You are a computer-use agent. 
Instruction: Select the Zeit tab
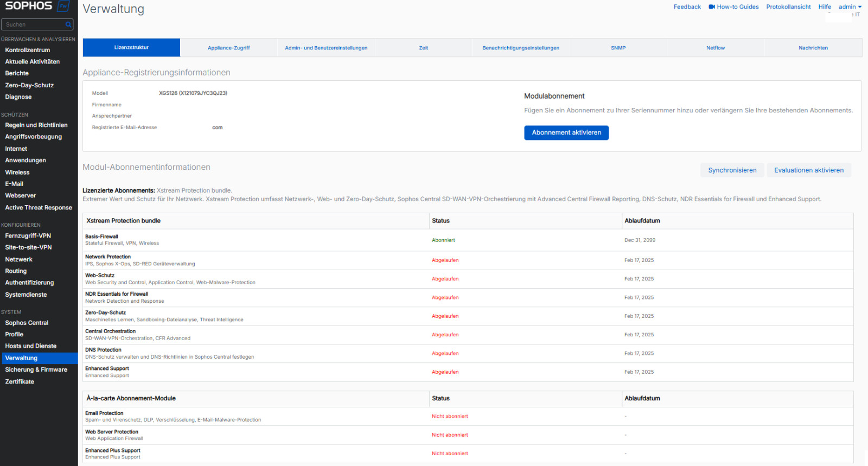(423, 48)
